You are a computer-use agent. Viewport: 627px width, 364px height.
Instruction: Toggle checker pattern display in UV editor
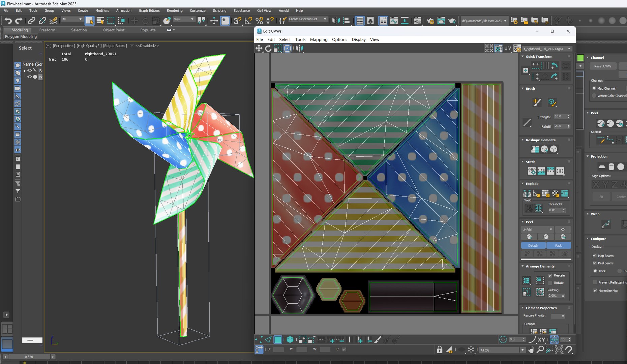point(489,49)
